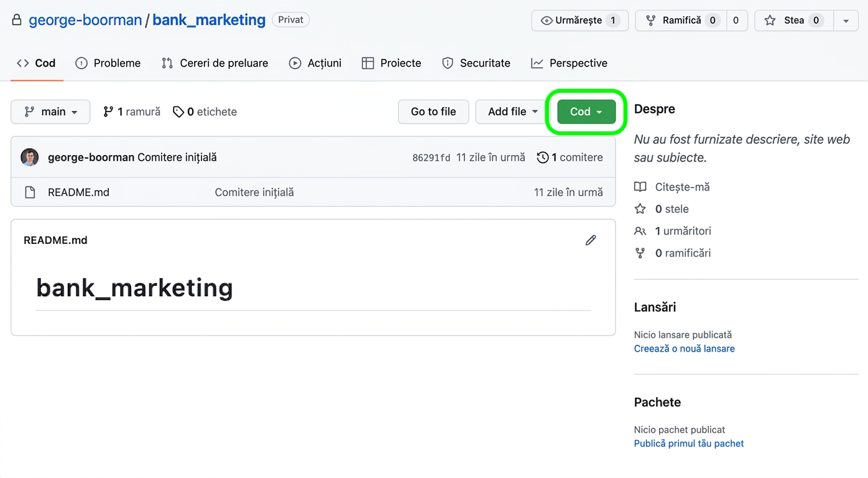868x478 pixels.
Task: Click Creează o nouă lansare link
Action: point(684,349)
